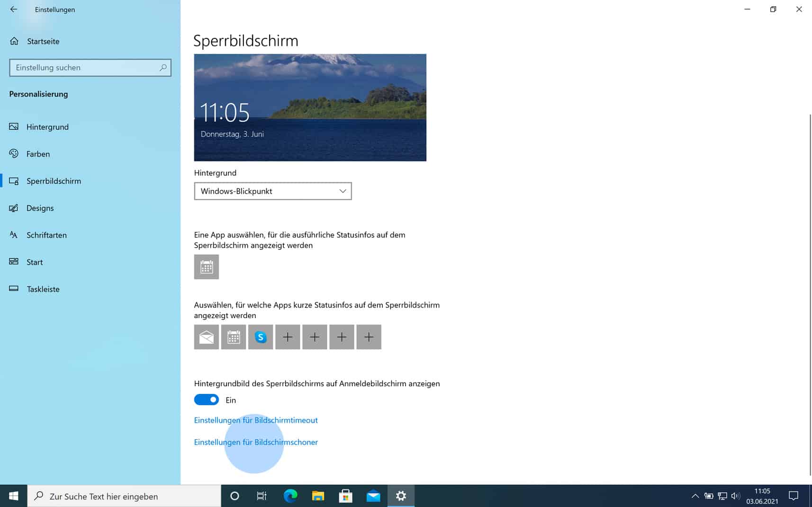Select Farben in the sidebar
812x507 pixels.
tap(90, 154)
